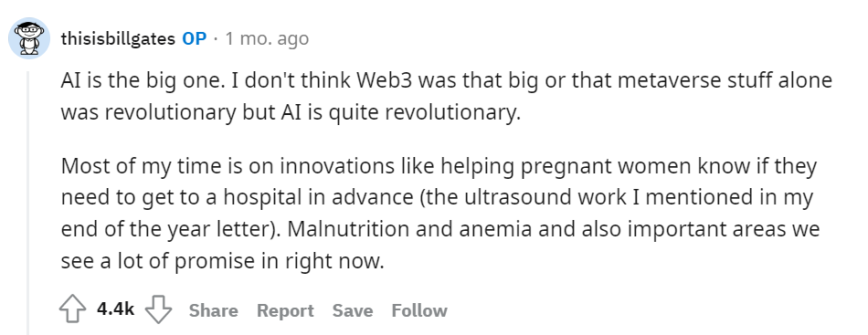Report this comment
This screenshot has height=335, width=868.
pos(285,310)
